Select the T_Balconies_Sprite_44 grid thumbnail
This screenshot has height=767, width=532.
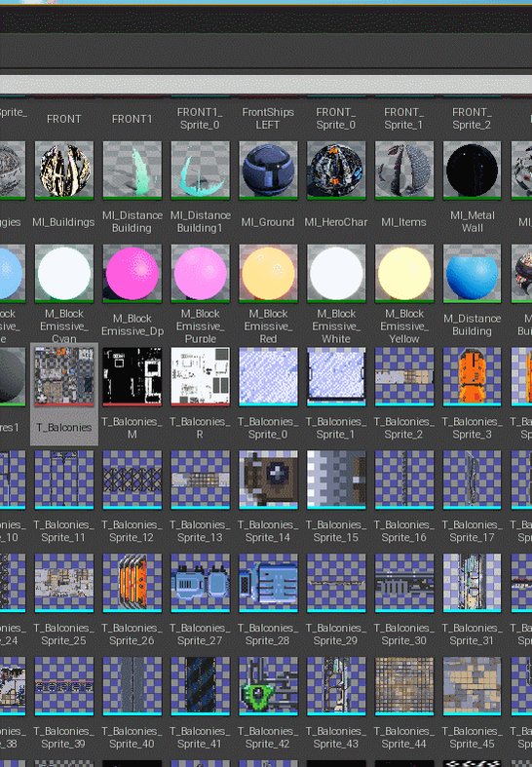point(404,686)
